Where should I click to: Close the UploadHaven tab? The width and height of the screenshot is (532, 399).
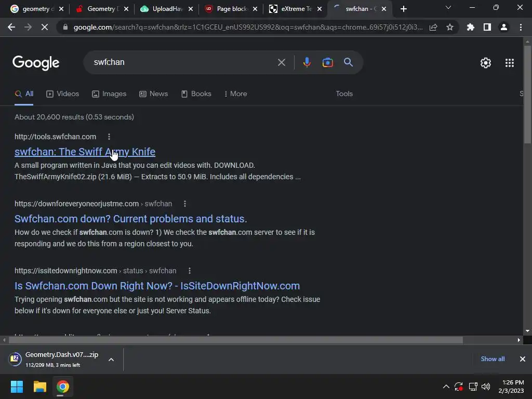191,9
